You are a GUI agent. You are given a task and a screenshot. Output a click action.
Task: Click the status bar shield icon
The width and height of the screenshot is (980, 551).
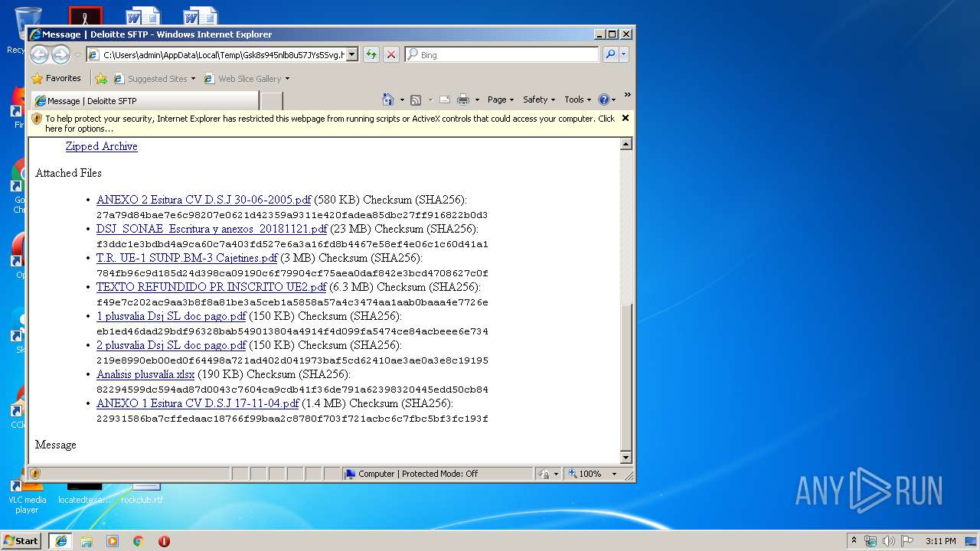(x=35, y=474)
